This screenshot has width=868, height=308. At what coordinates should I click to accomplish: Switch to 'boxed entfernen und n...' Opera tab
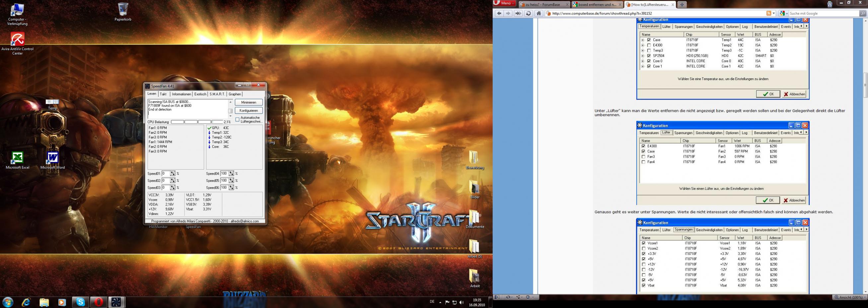(598, 5)
